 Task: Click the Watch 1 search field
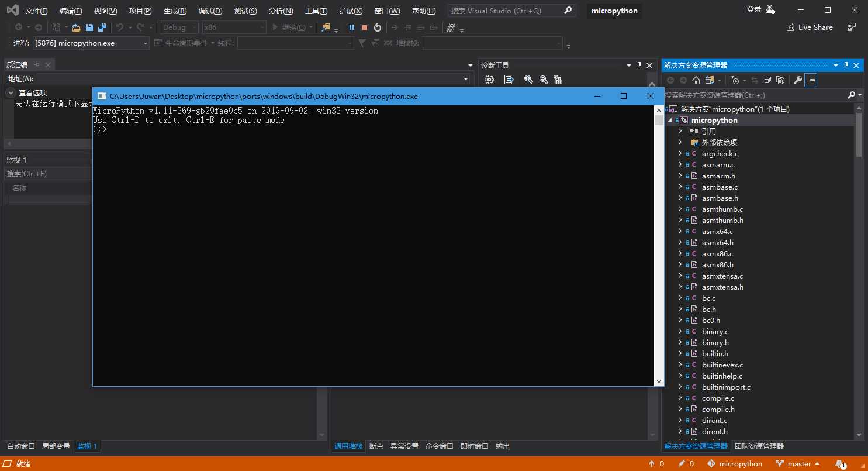[x=47, y=174]
